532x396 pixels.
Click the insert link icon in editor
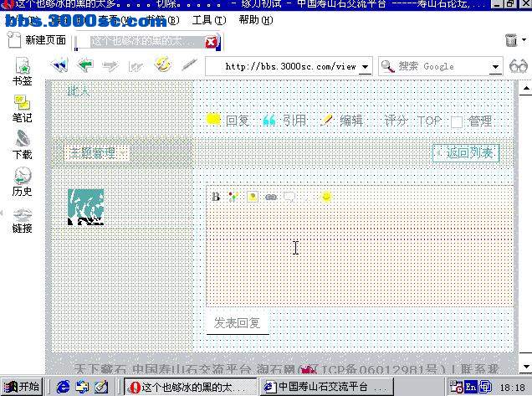tap(271, 197)
